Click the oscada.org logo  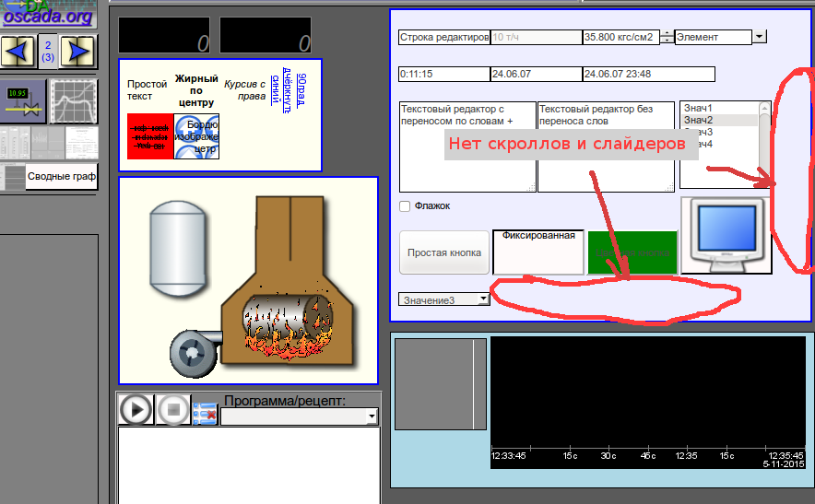click(48, 13)
